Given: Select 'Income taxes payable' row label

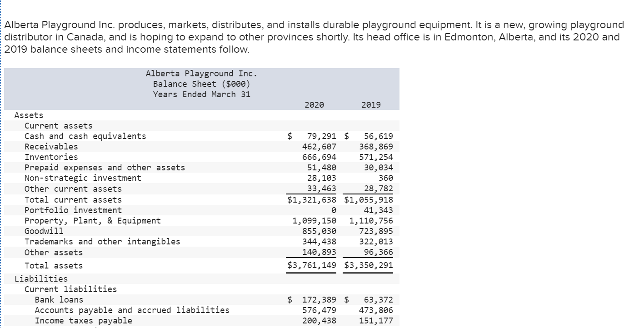Looking at the screenshot, I should coord(84,321).
